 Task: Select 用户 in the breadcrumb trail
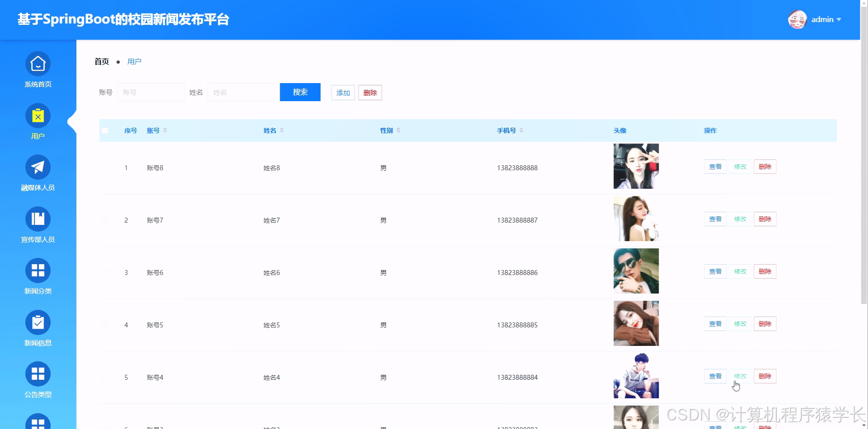[134, 61]
